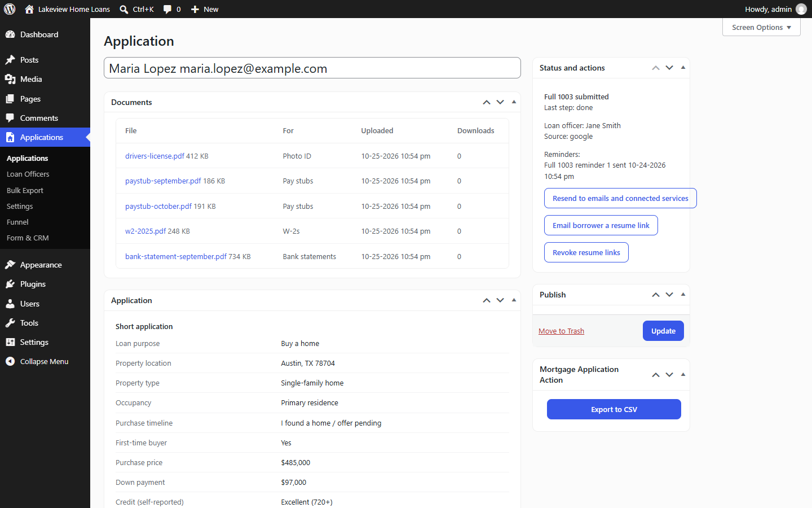Image resolution: width=812 pixels, height=508 pixels.
Task: Toggle the Documents panel triangle
Action: pos(514,102)
